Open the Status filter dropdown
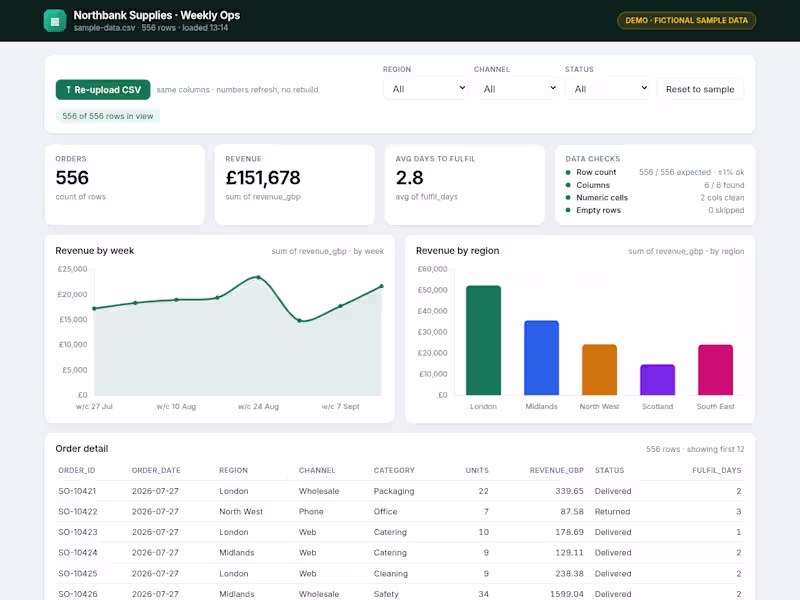800x600 pixels. [607, 89]
